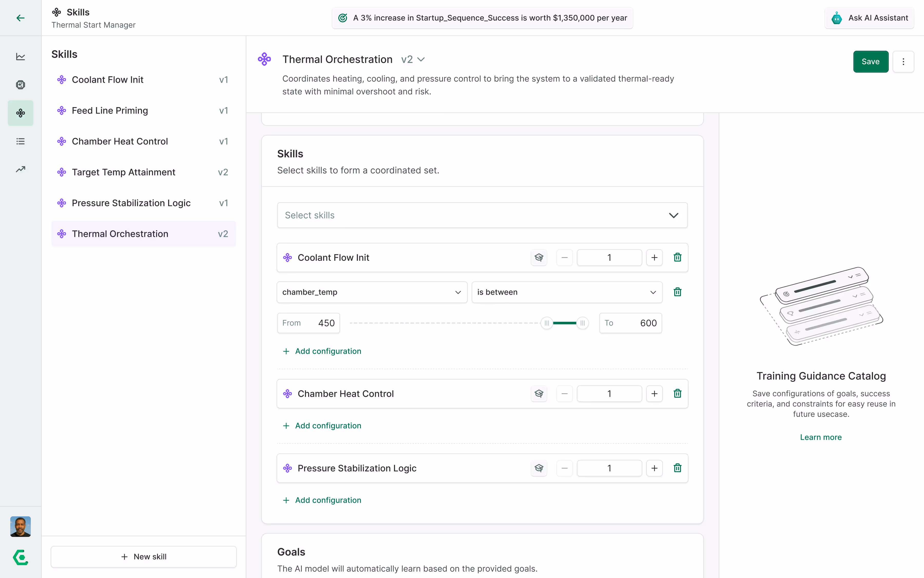Click the green range slider track
This screenshot has width=924, height=578.
(x=564, y=323)
